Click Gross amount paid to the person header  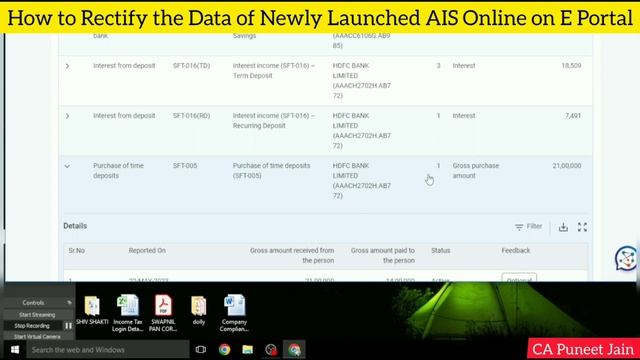(382, 256)
